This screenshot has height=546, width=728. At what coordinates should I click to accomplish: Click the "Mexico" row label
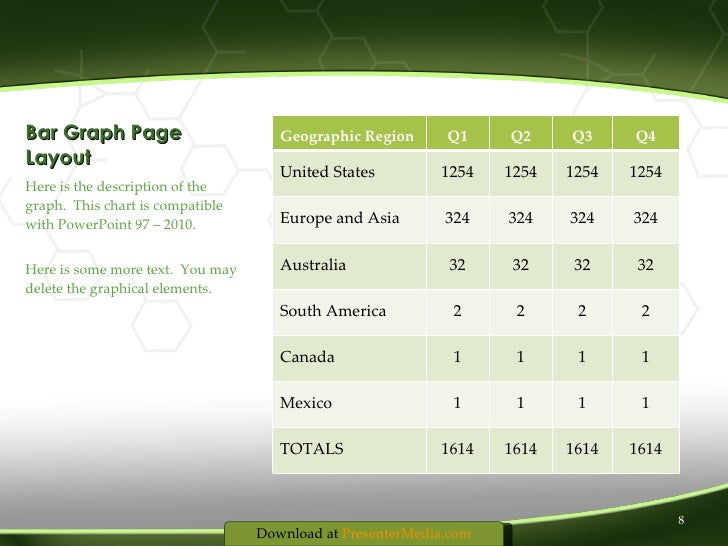306,403
